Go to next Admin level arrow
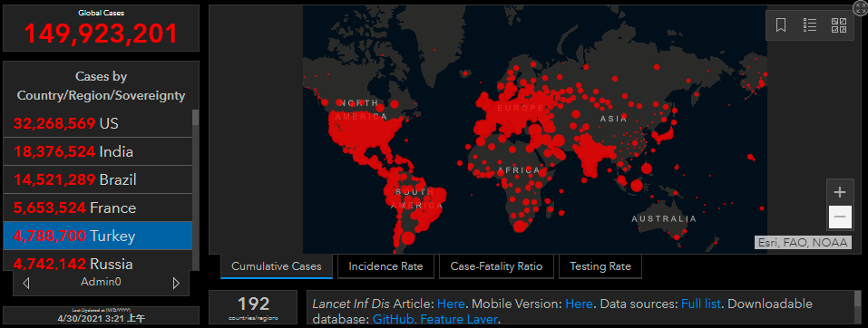 pyautogui.click(x=176, y=284)
